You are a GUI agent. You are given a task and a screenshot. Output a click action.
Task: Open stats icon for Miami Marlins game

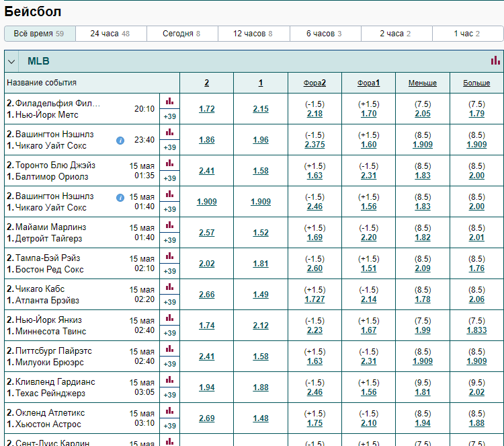[170, 225]
